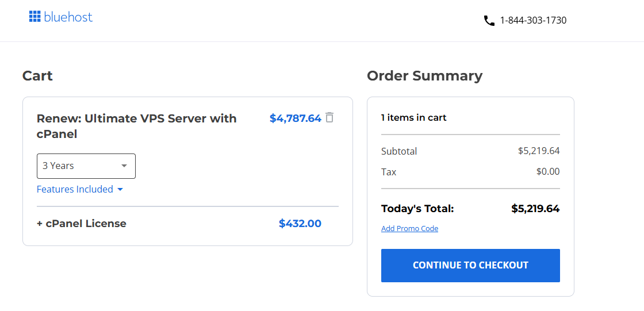Click the 1-844-303-1730 phone number
Screen dimensions: 644x311
coord(533,20)
